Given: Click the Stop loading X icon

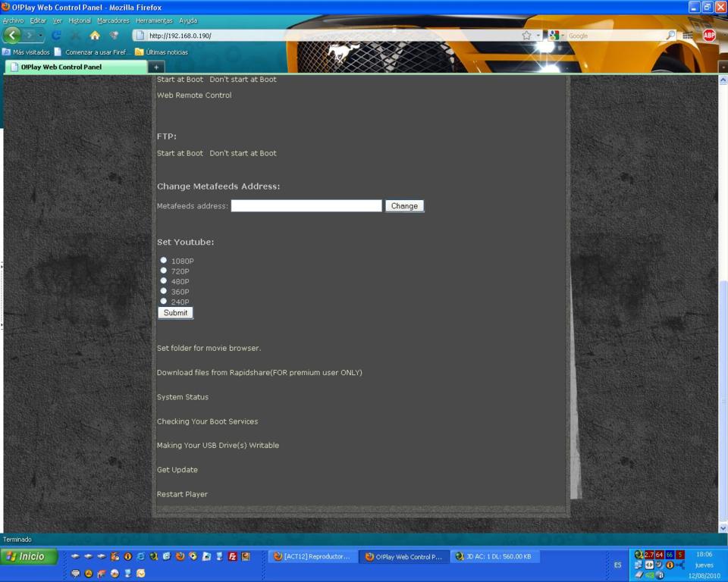Looking at the screenshot, I should pyautogui.click(x=76, y=36).
